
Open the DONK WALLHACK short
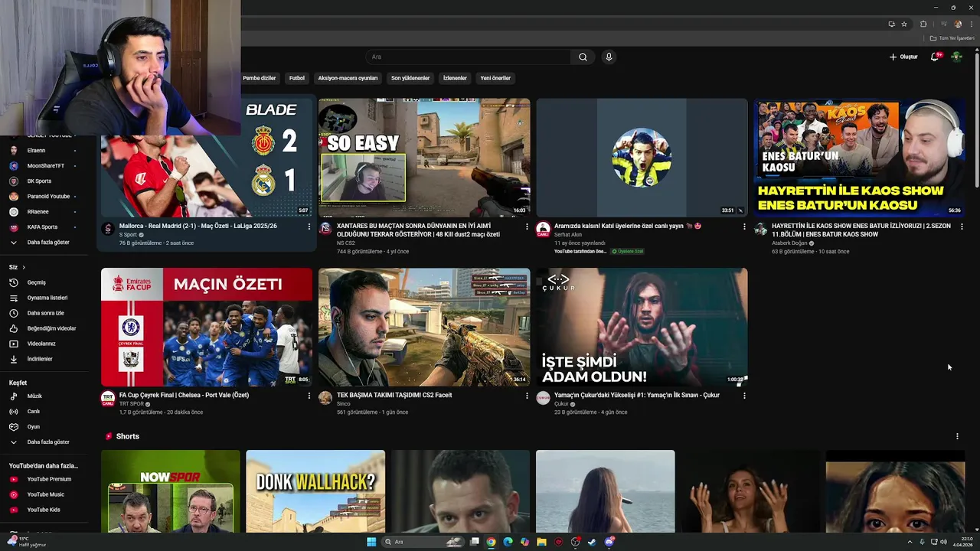click(x=315, y=491)
